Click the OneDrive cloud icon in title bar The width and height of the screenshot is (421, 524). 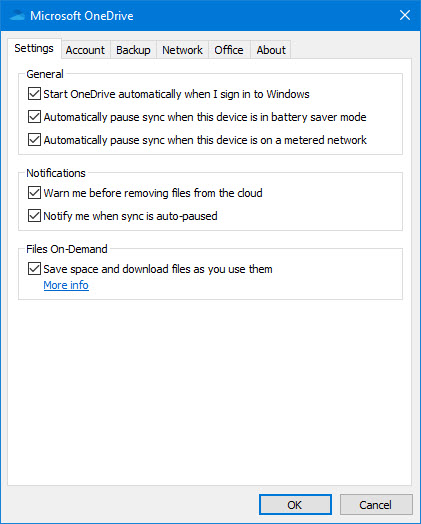(17, 15)
